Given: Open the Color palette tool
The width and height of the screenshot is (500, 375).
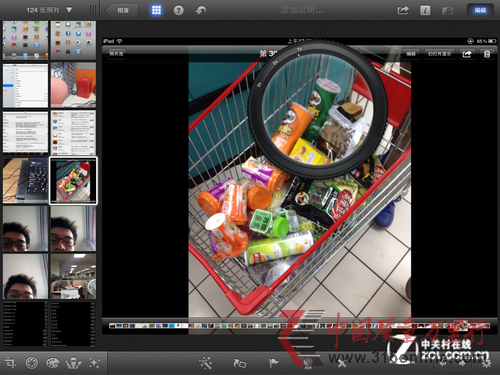Looking at the screenshot, I should click(x=52, y=363).
